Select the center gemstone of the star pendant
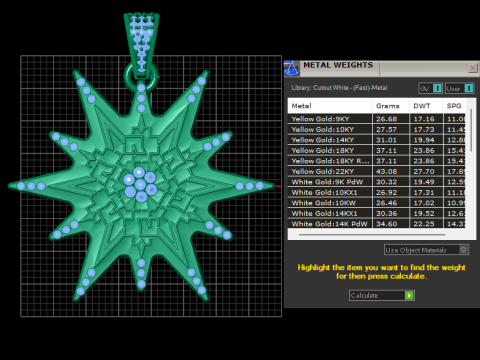 coord(140,184)
